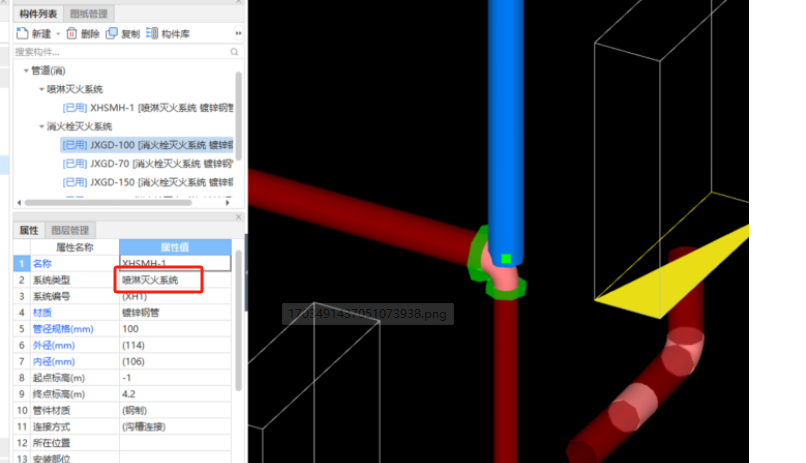Click the 系统编号 value (XH1)
Screen dimensions: 806x463
coord(175,296)
